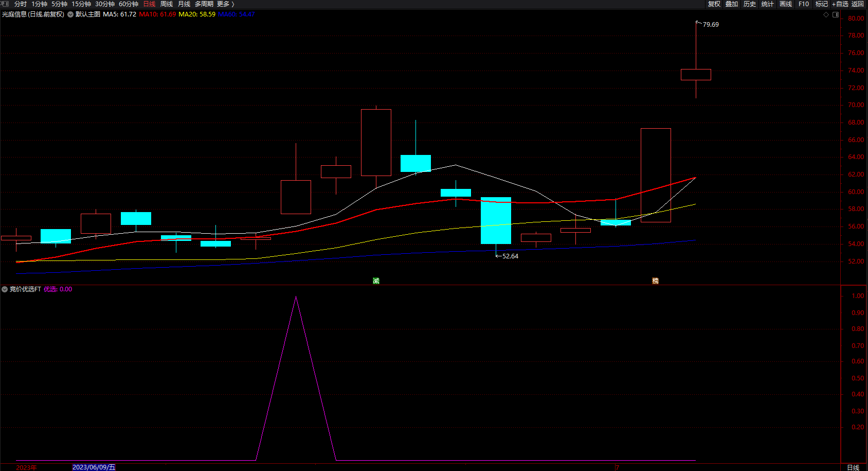868x471 pixels.
Task: Select the tall red candlestick reaching 70.00
Action: click(x=376, y=143)
